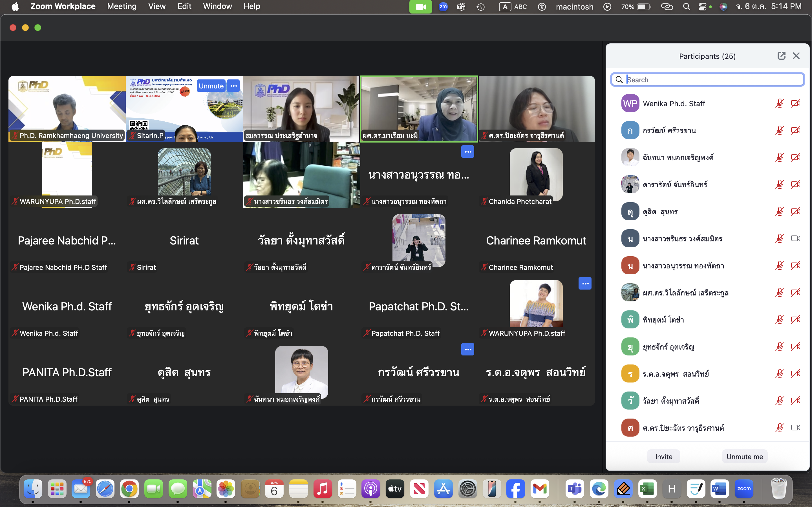
Task: Open more options on Sitarin.P video tile
Action: (x=233, y=86)
